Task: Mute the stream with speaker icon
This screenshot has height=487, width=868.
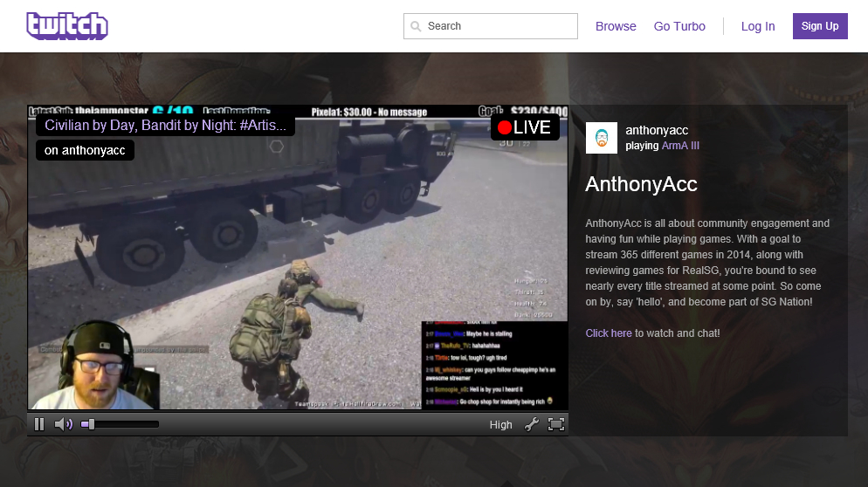Action: (x=64, y=424)
